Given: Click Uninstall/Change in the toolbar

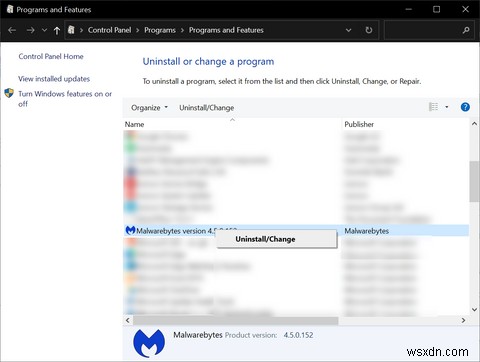Looking at the screenshot, I should (207, 108).
